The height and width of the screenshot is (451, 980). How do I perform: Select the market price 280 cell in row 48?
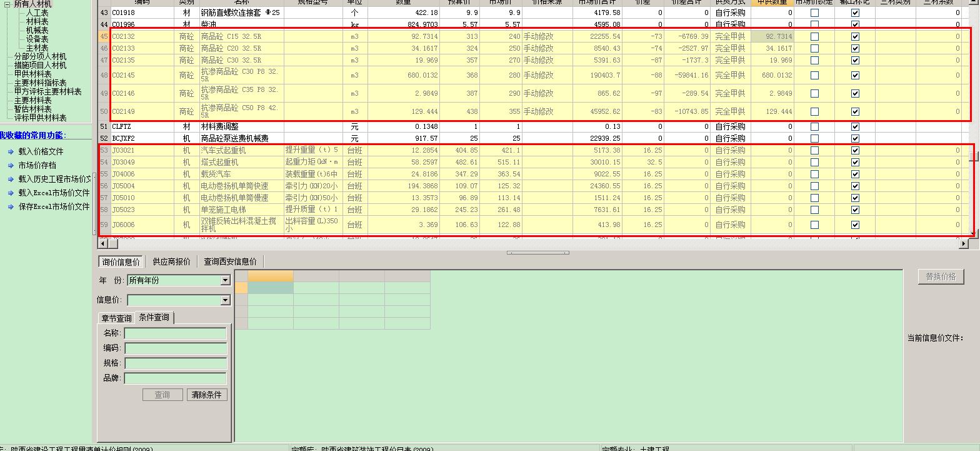(x=501, y=75)
